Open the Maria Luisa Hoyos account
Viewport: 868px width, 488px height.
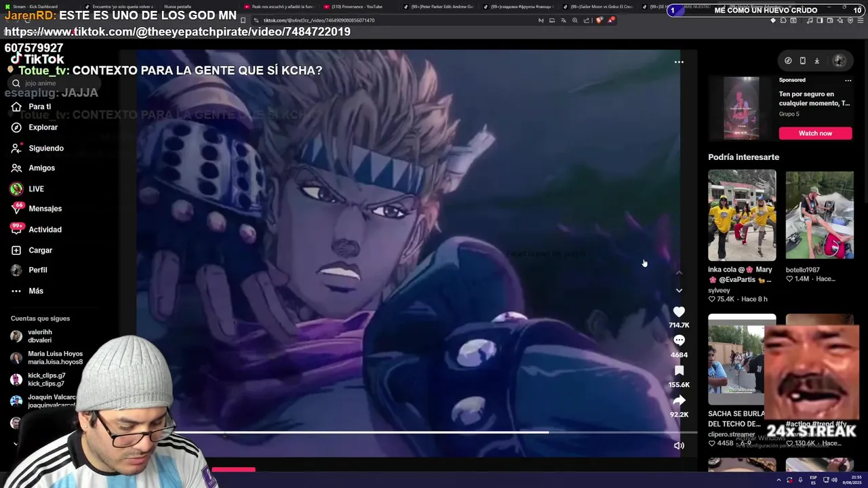(46, 358)
